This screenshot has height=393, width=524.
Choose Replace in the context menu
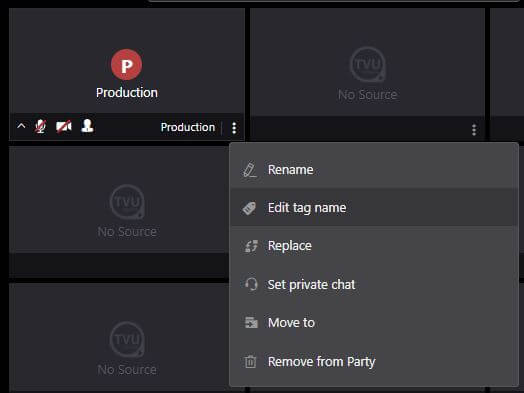(x=374, y=246)
